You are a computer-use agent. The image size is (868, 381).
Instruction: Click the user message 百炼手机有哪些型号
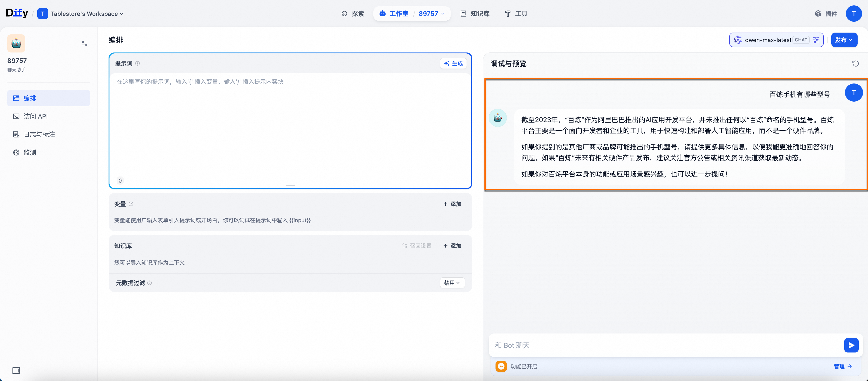pos(800,94)
